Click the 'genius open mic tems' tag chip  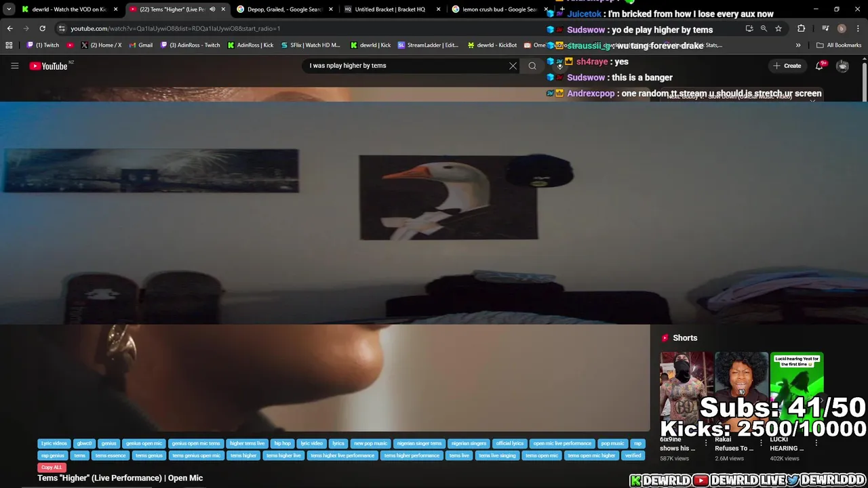point(195,443)
